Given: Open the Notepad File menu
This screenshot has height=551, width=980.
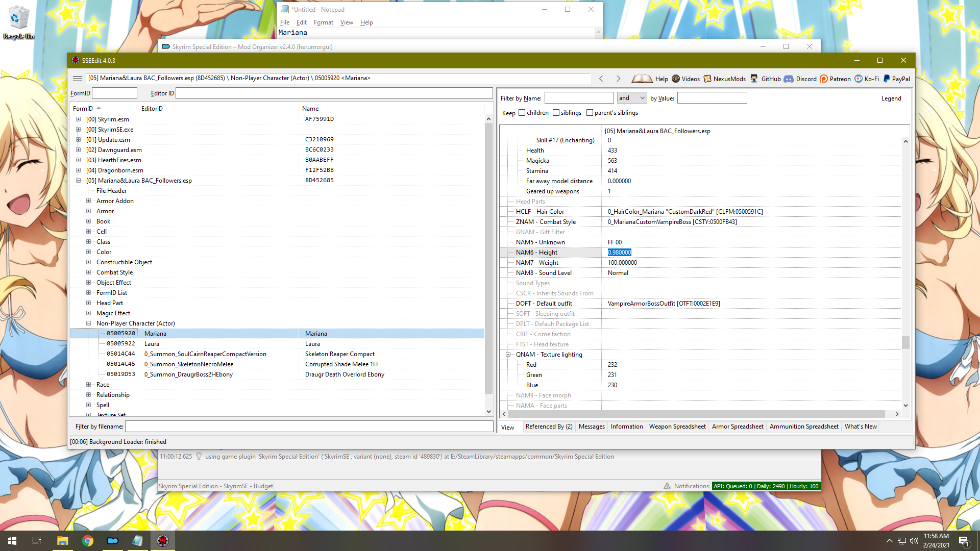Looking at the screenshot, I should point(285,22).
